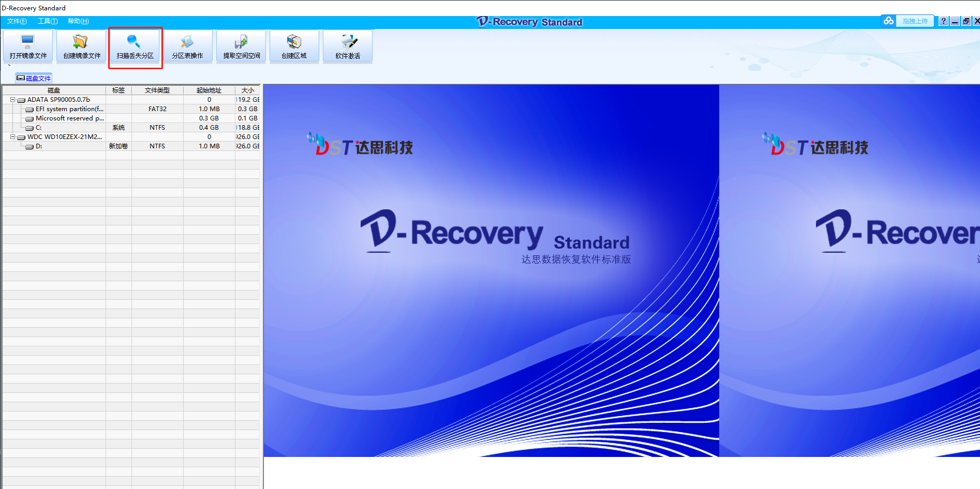Screen dimensions: 980x489
Task: Click the Baidu cloud upload icon
Action: click(x=888, y=21)
